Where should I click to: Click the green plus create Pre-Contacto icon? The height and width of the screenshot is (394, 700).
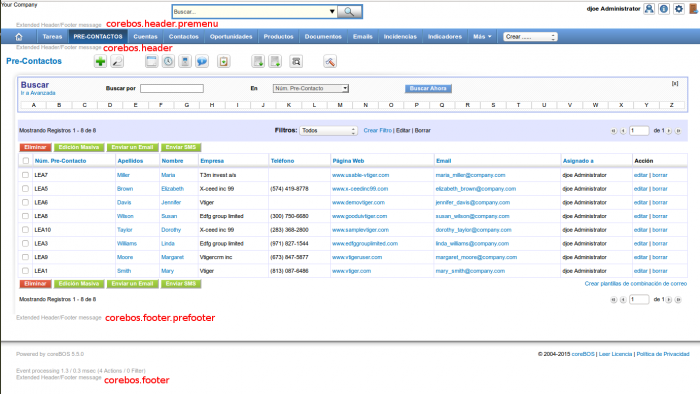(100, 62)
